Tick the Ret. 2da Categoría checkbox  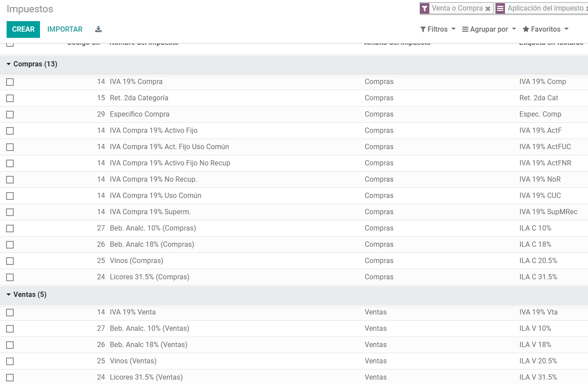(10, 98)
